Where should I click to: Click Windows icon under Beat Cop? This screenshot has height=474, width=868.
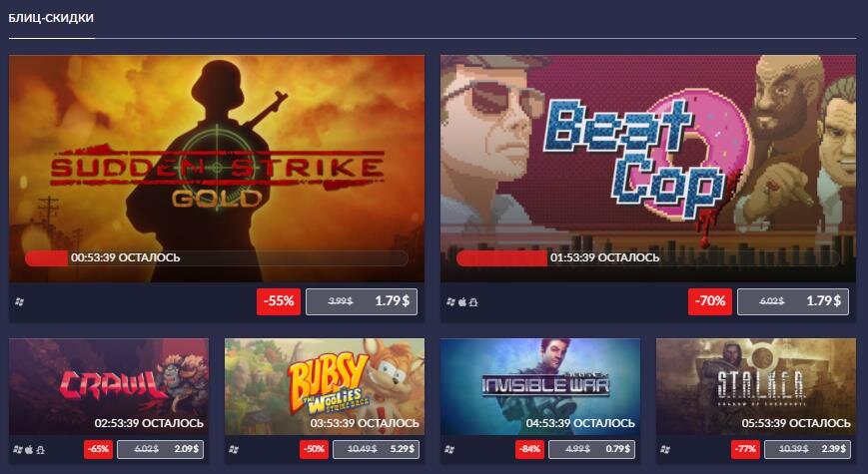(x=450, y=302)
